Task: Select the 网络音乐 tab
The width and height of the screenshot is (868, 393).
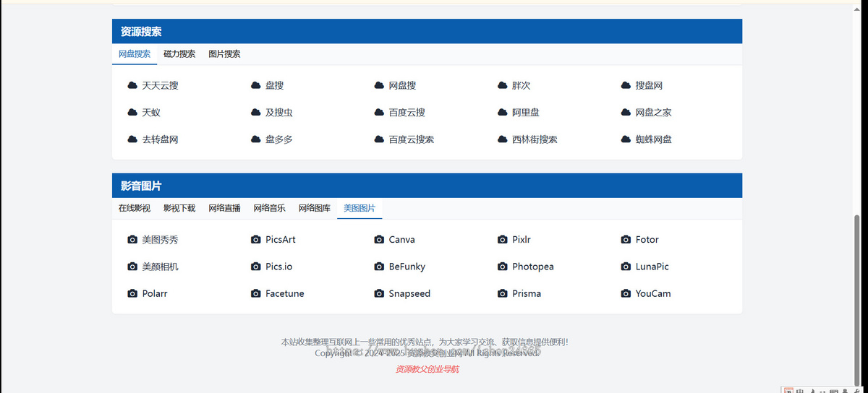Action: click(269, 208)
